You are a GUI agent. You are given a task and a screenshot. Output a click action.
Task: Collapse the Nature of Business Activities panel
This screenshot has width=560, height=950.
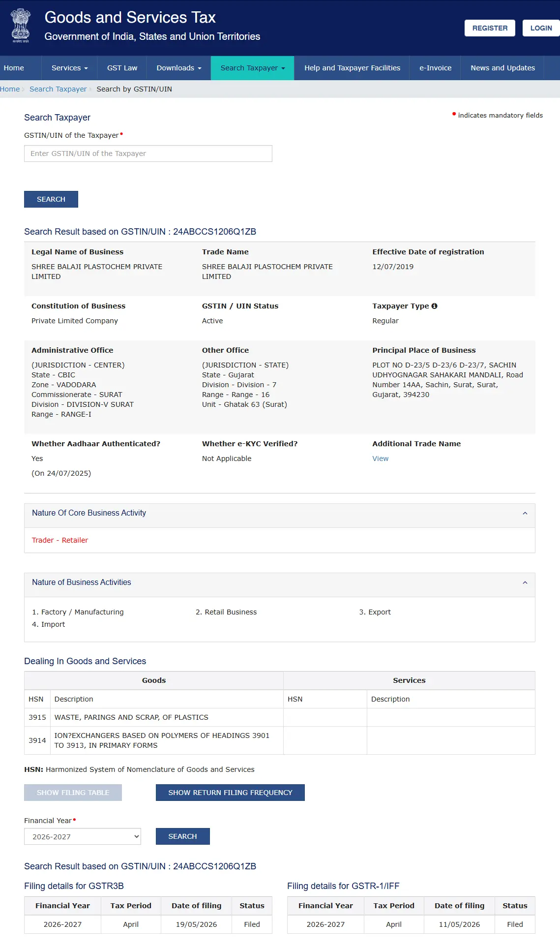click(525, 582)
